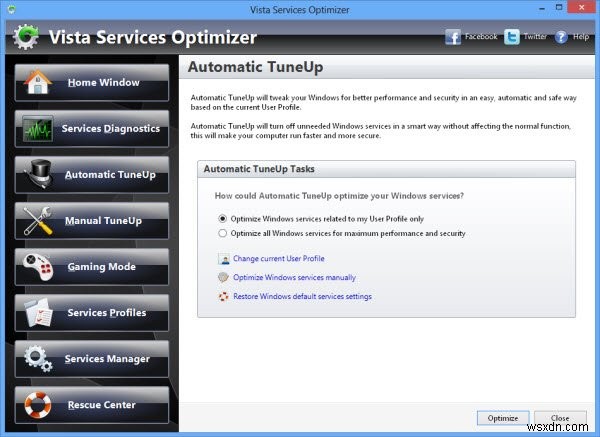Click the Automatic TuneUp page heading
This screenshot has width=600, height=437.
[256, 67]
